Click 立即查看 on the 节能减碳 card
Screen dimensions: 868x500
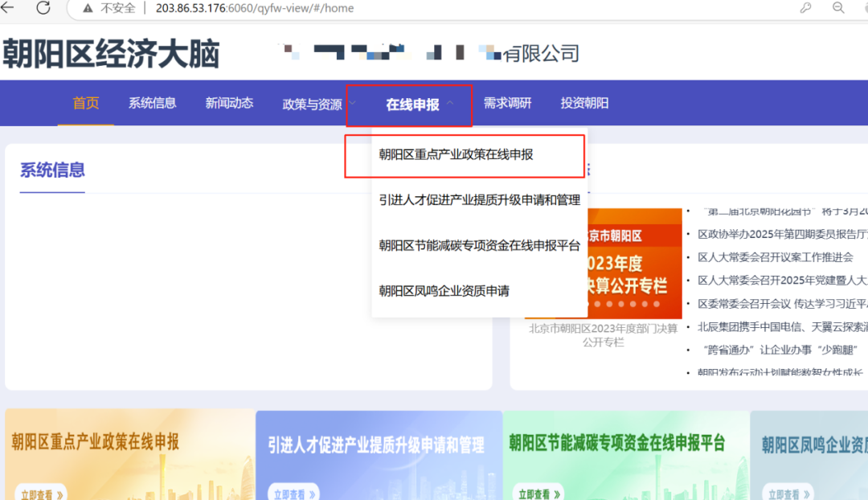[539, 494]
